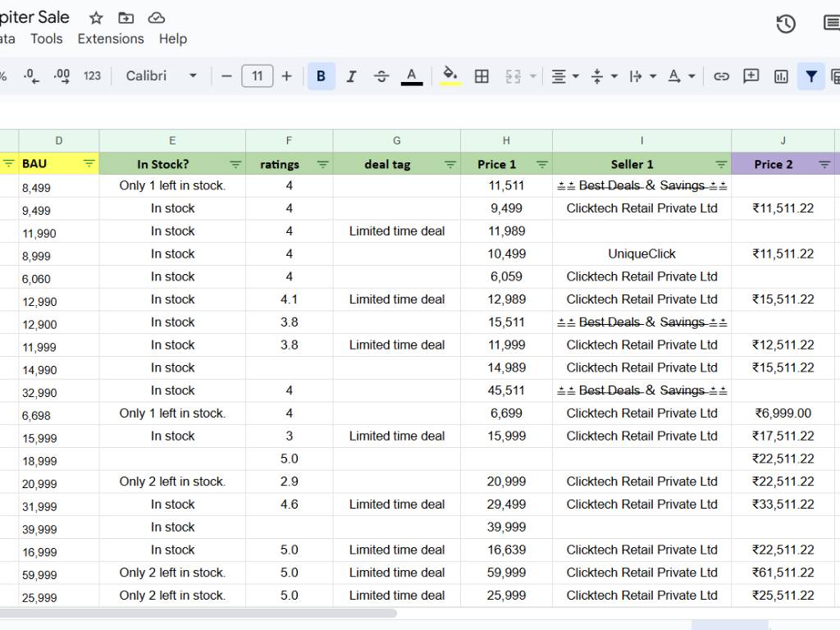Open the Help menu
Viewport: 840px width, 630px height.
[x=172, y=39]
